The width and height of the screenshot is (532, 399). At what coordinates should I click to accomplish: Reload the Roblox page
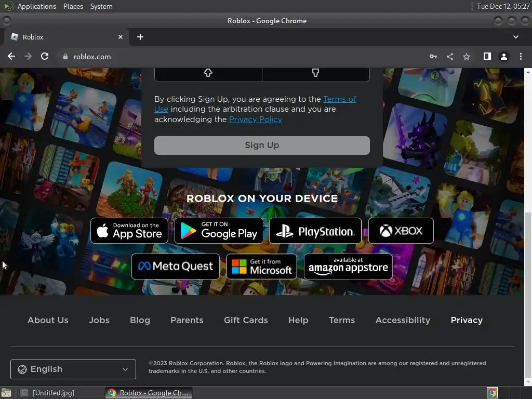pyautogui.click(x=45, y=56)
